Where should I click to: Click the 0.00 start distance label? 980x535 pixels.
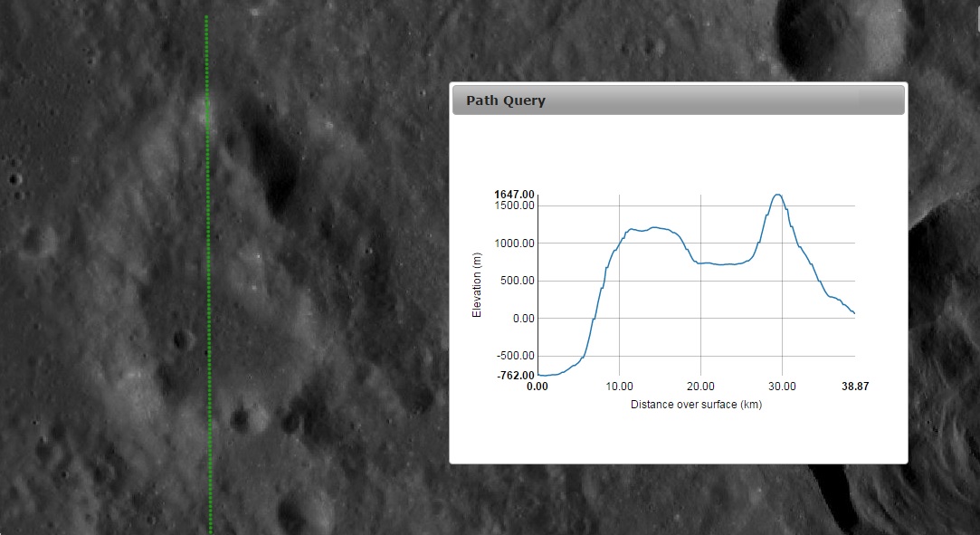click(x=538, y=386)
